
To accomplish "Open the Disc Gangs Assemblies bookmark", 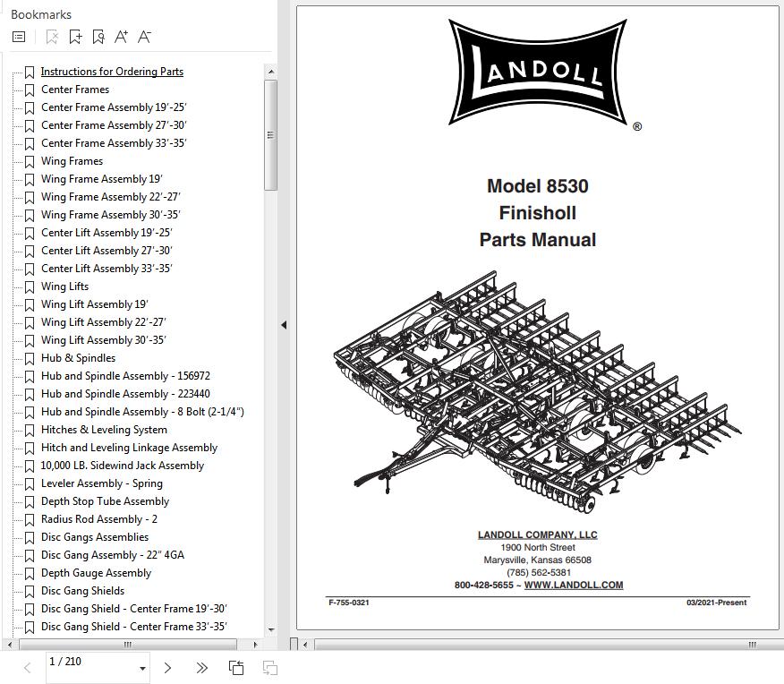I will coord(95,537).
